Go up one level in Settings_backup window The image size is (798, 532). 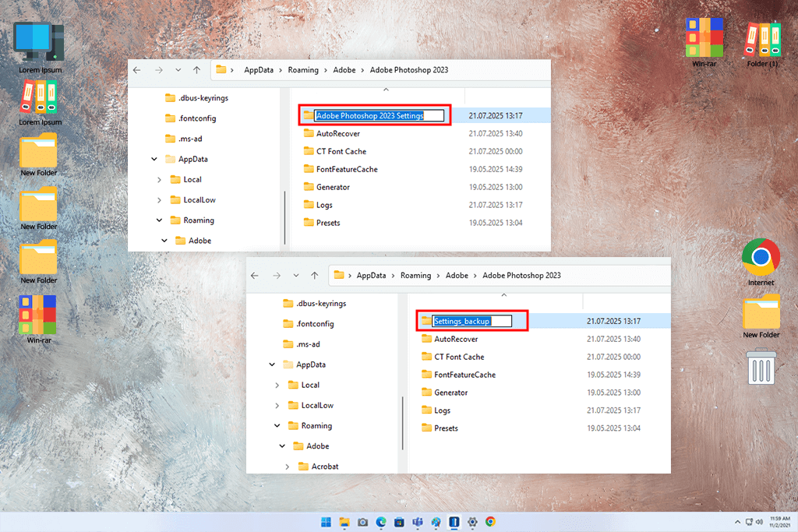pos(315,275)
